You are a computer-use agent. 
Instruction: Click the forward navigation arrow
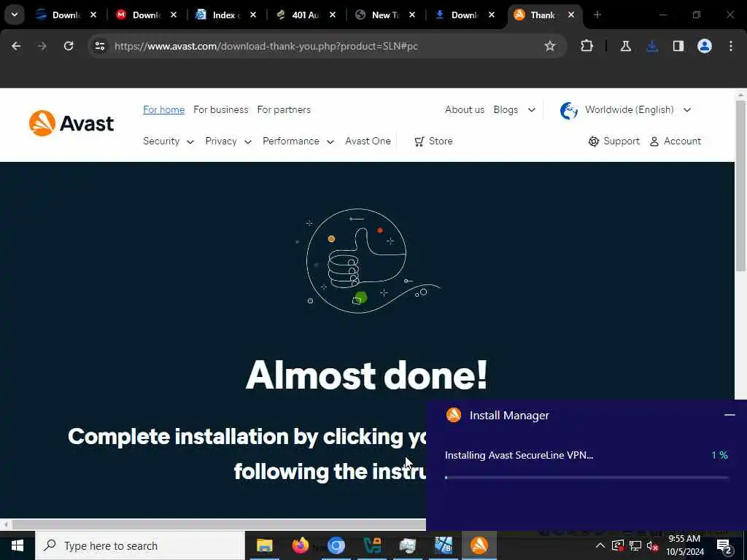click(42, 46)
